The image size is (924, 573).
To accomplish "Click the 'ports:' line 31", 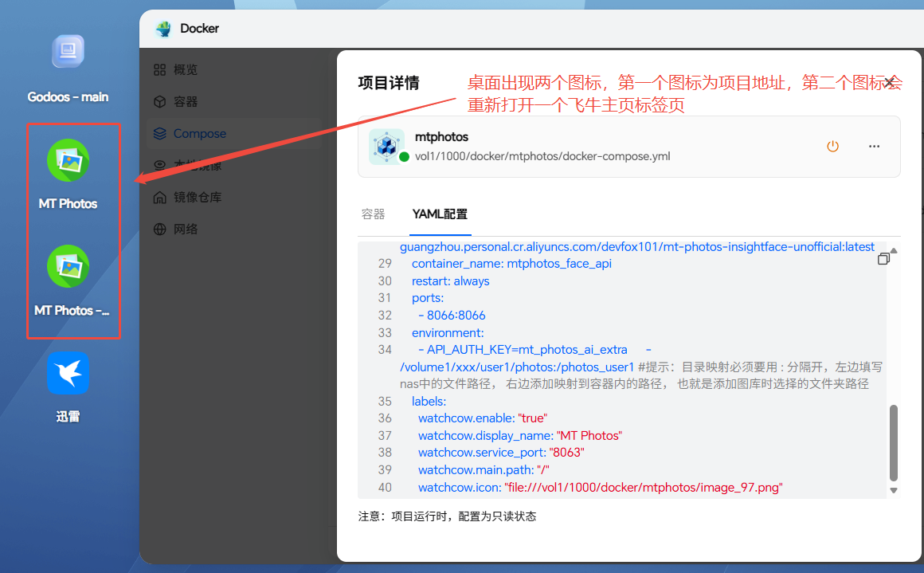I will (428, 298).
